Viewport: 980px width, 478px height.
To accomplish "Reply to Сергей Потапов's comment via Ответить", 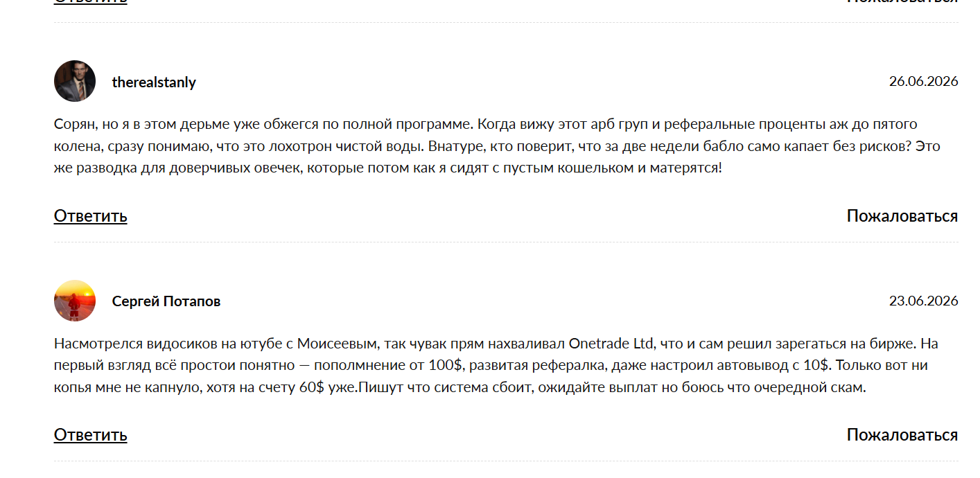I will tap(91, 434).
